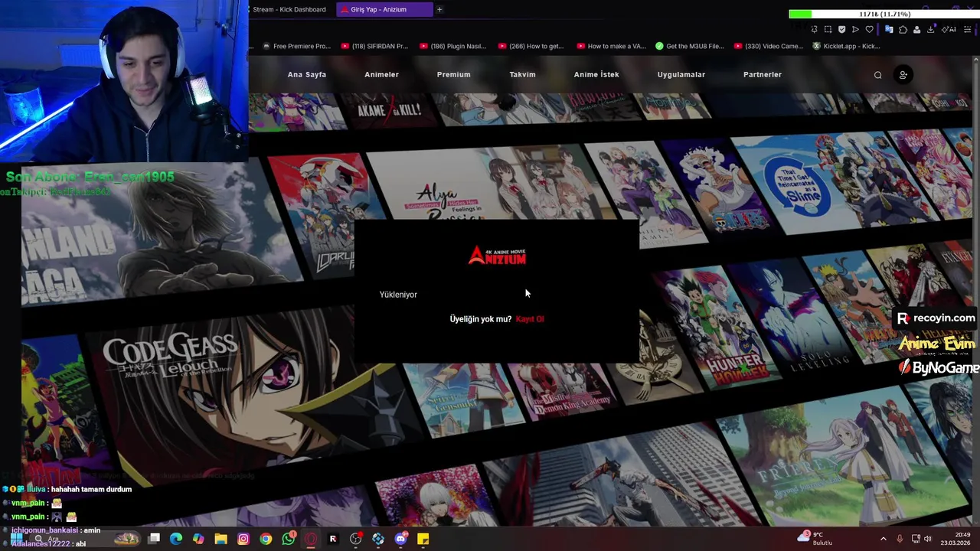
Task: Click the Akame ga Kill poster
Action: coord(390,111)
